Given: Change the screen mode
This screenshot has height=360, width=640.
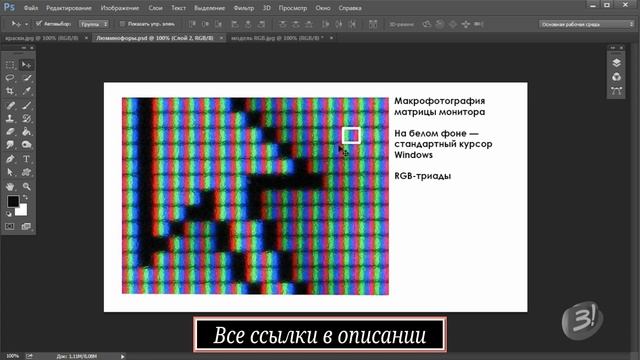Looking at the screenshot, I should [26, 226].
